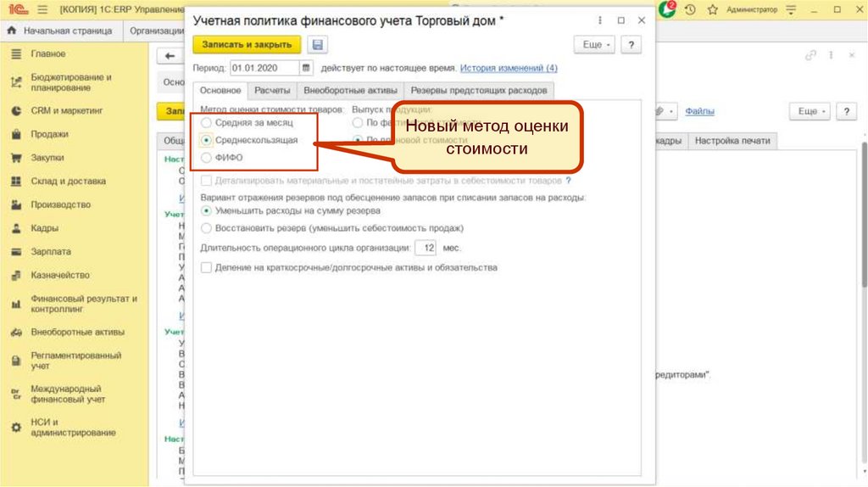
Task: Click the Администратор user name
Action: coord(752,9)
